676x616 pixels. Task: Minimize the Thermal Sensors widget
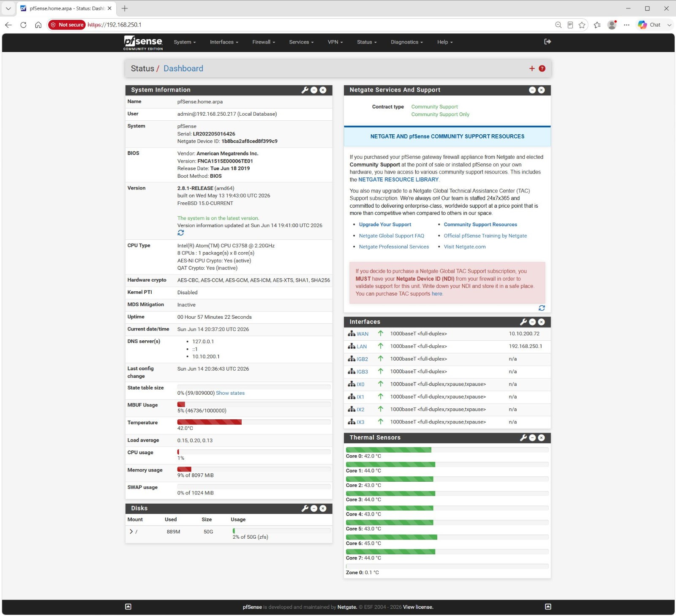point(532,438)
